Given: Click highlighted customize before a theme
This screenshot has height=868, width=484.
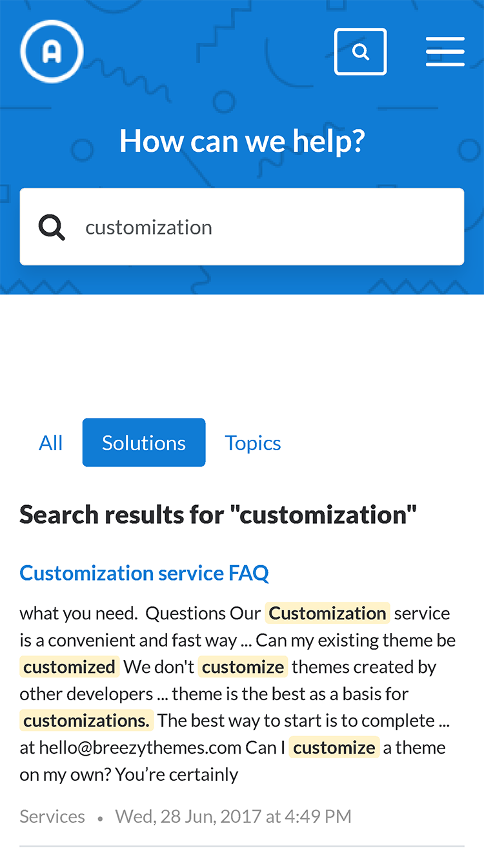Looking at the screenshot, I should coord(334,748).
